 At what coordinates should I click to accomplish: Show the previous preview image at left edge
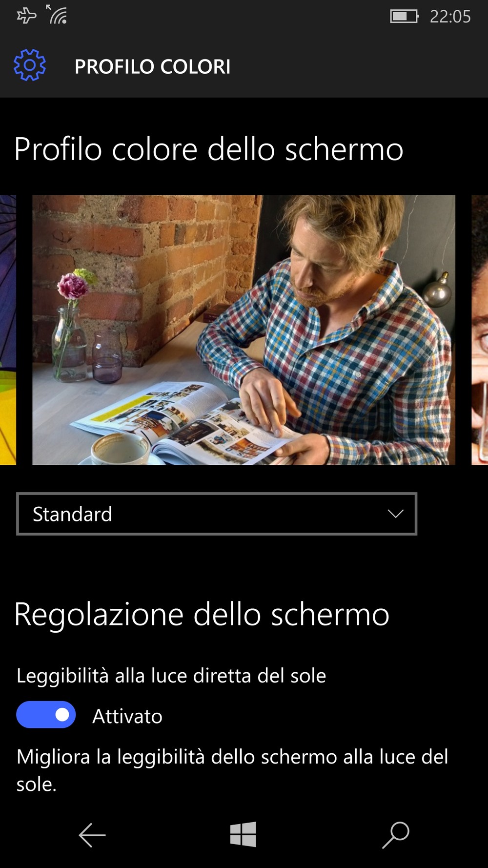coord(8,330)
